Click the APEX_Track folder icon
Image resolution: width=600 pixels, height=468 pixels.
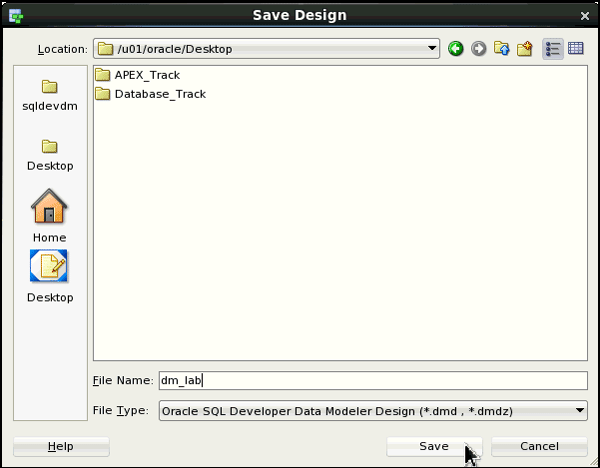pos(103,75)
